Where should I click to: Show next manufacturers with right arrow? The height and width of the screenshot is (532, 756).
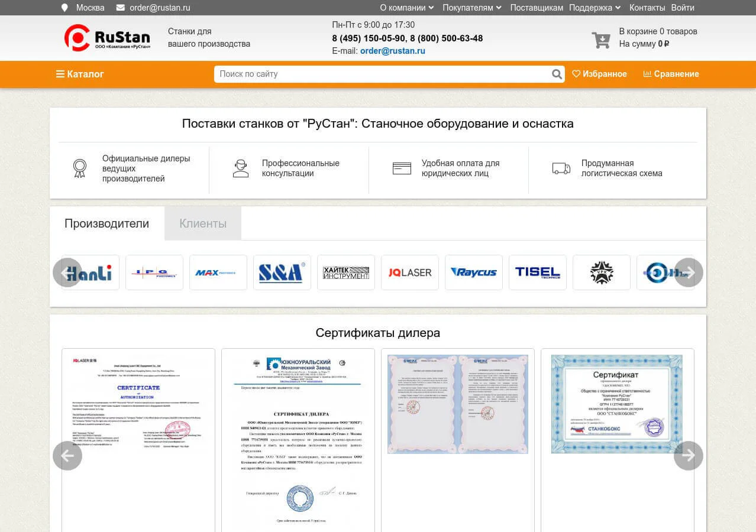point(689,273)
